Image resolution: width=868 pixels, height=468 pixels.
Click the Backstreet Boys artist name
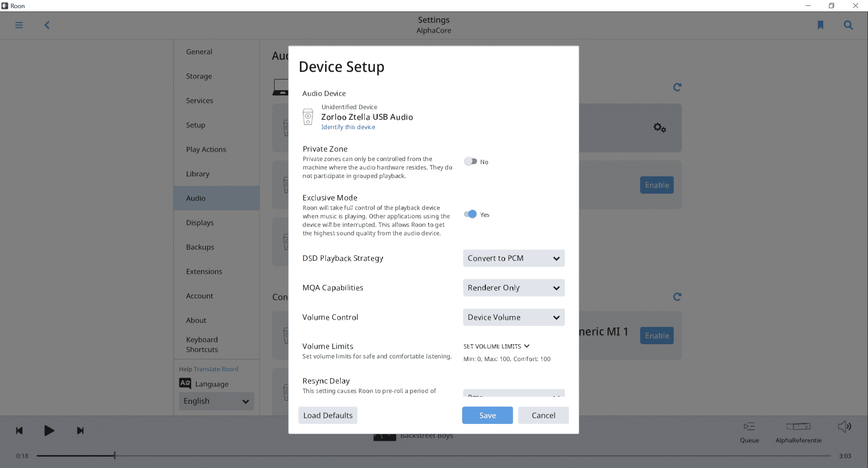tap(426, 436)
